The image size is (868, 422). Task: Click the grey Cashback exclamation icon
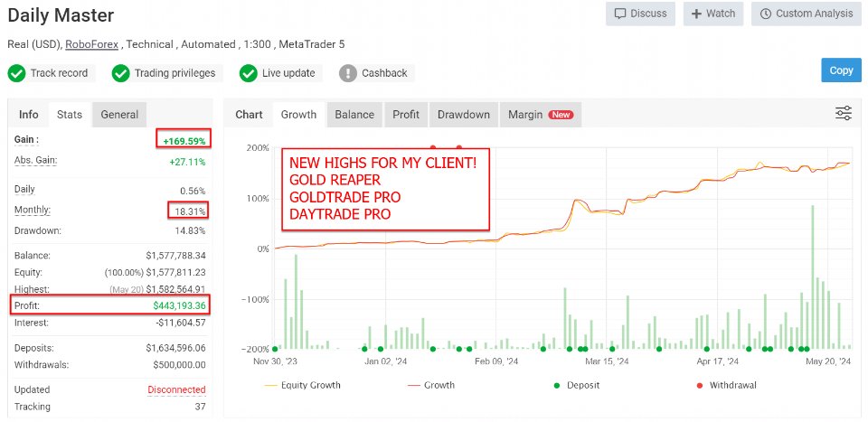347,73
